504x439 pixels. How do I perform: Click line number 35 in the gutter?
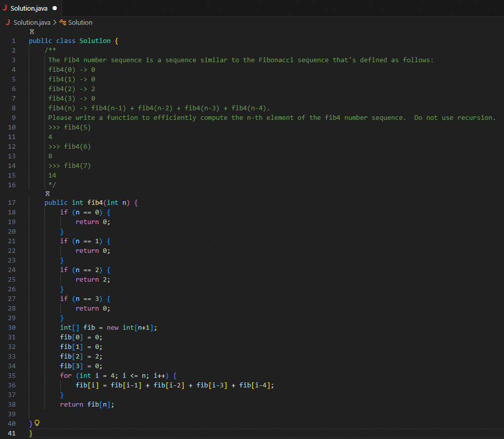tap(12, 376)
